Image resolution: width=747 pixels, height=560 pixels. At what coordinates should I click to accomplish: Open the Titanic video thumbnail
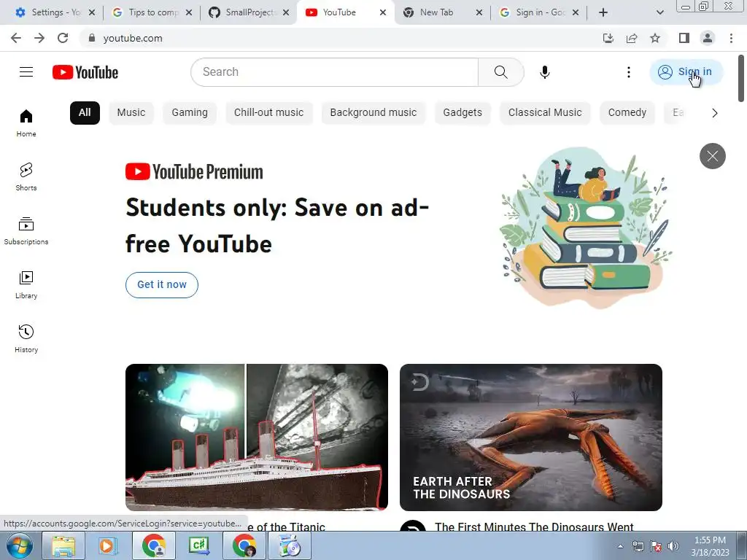[x=257, y=437]
